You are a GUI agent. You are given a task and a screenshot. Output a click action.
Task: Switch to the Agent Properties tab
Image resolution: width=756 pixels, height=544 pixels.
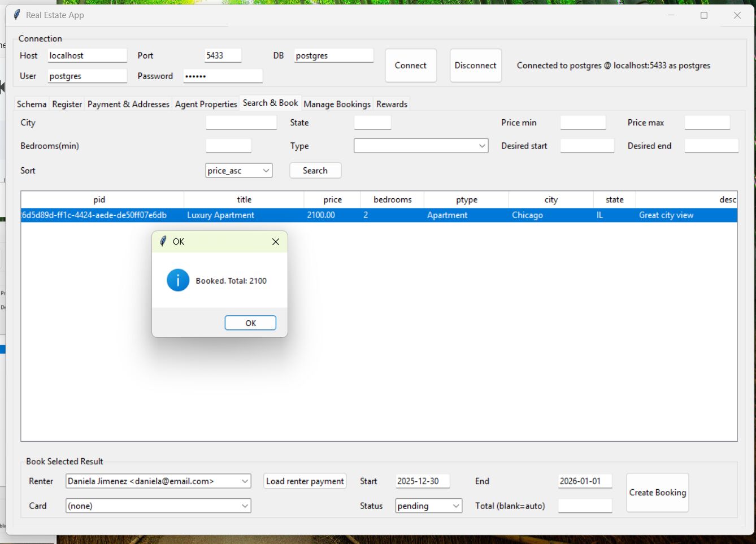pyautogui.click(x=206, y=104)
